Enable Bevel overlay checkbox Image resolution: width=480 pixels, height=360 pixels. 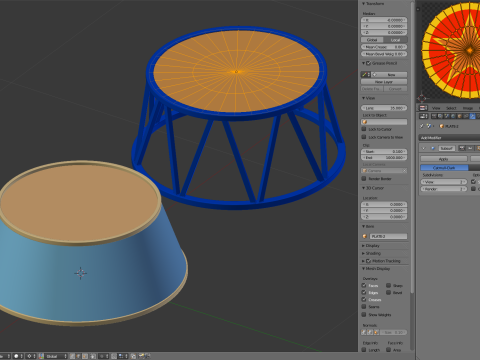tap(388, 292)
